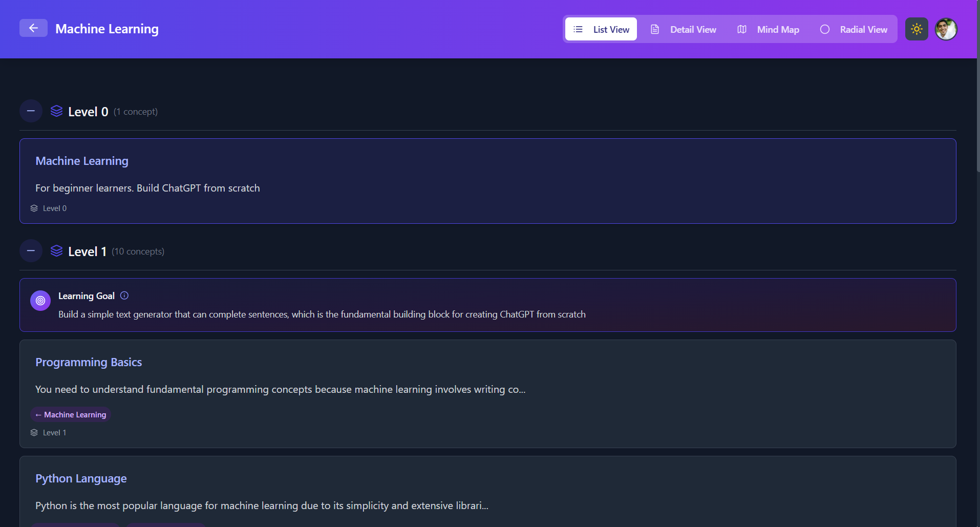980x527 pixels.
Task: Collapse the Level 1 section
Action: click(x=31, y=251)
